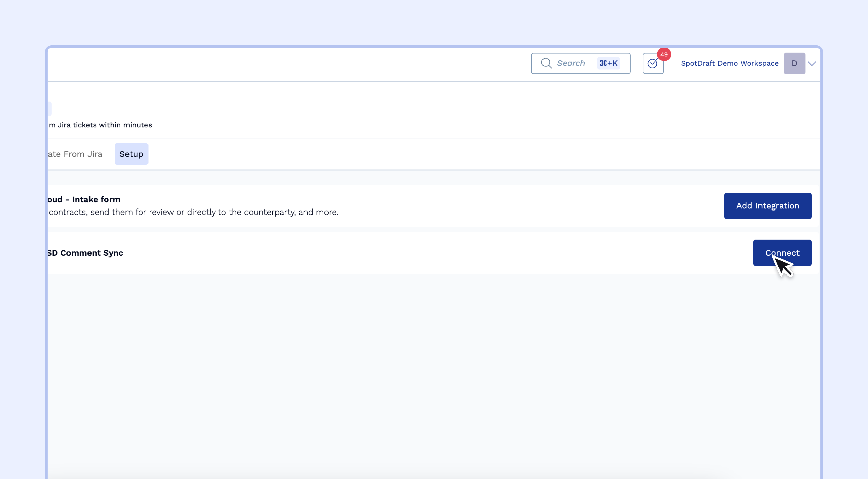Click the red 49 notification badge

coord(664,54)
